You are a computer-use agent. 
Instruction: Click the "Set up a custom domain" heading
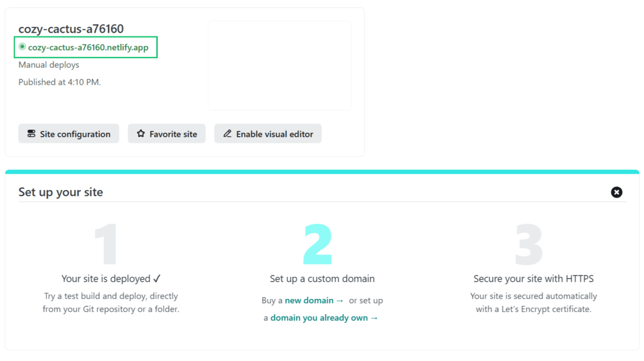322,279
